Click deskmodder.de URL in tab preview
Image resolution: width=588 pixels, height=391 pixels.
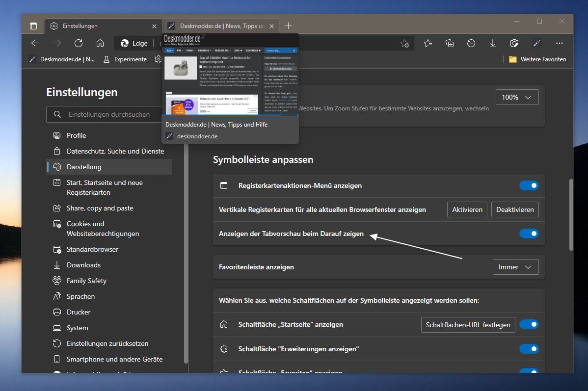197,136
